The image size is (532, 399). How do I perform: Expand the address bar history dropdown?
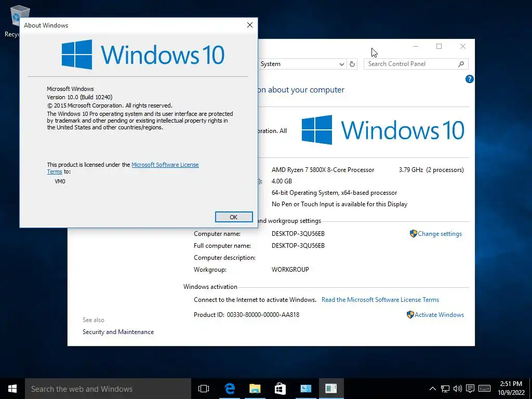[342, 64]
